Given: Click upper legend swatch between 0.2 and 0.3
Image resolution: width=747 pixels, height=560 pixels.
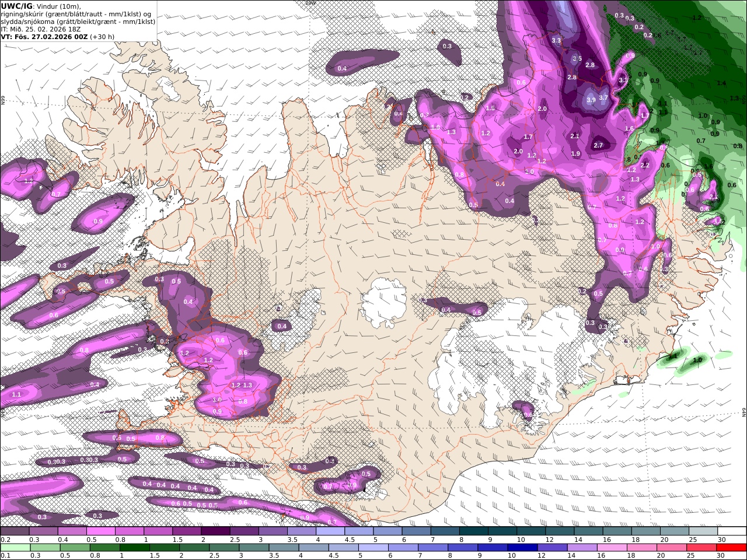Looking at the screenshot, I should [15, 531].
